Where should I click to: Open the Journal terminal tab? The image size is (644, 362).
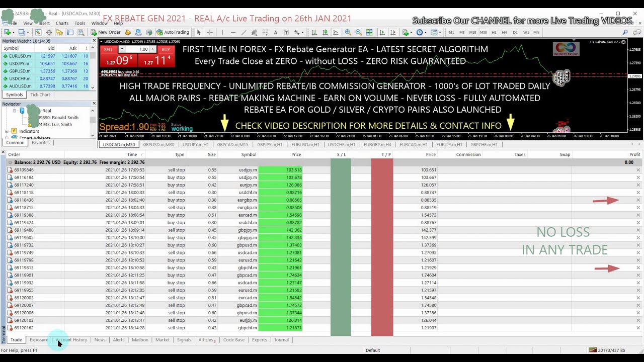(281, 340)
